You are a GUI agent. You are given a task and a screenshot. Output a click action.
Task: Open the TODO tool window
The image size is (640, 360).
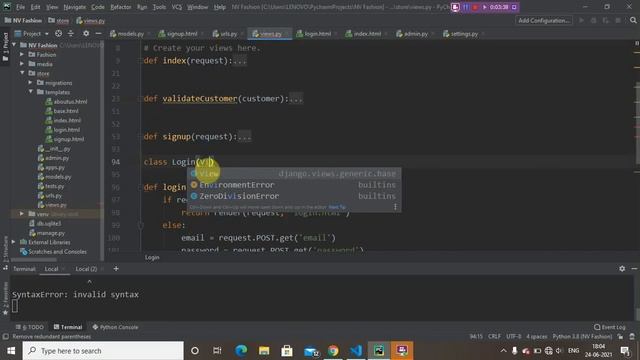[x=30, y=327]
